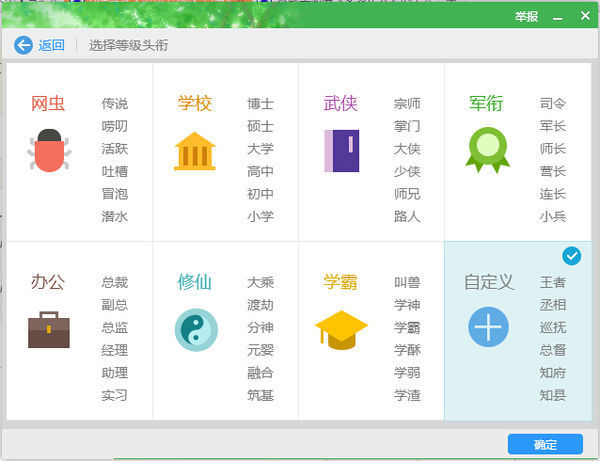Screen dimensions: 600x461
Task: Click the 师长 rank text
Action: (x=553, y=148)
